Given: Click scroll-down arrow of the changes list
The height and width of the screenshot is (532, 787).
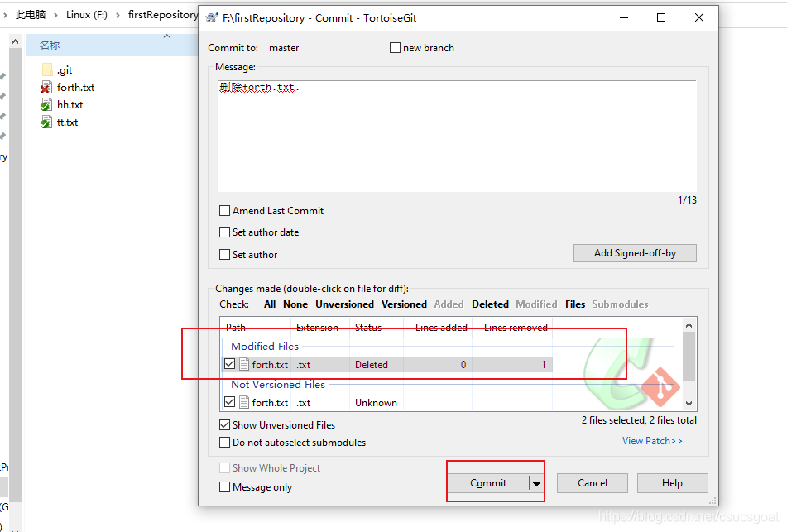Looking at the screenshot, I should click(x=689, y=404).
